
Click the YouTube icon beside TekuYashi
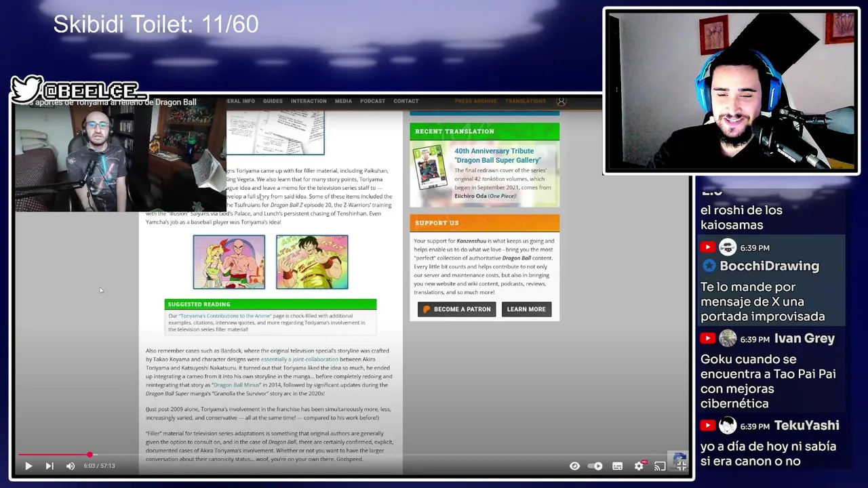pos(707,426)
